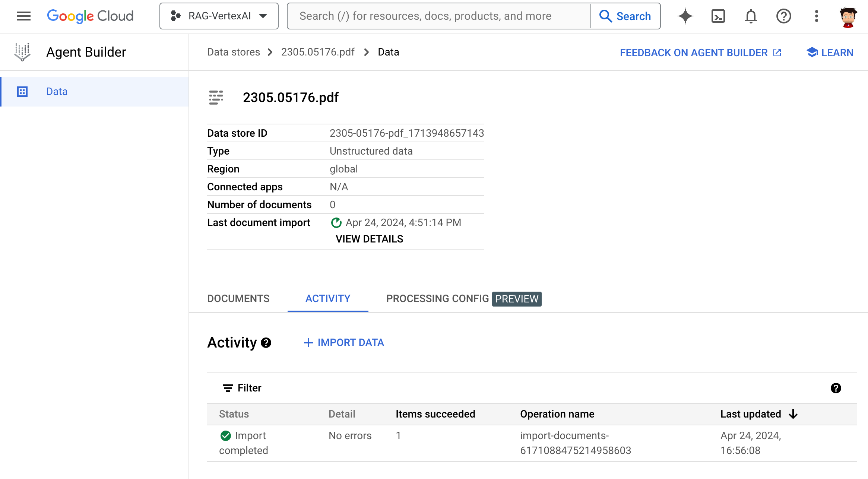Select Data item in left sidebar
Image resolution: width=868 pixels, height=479 pixels.
click(x=57, y=92)
